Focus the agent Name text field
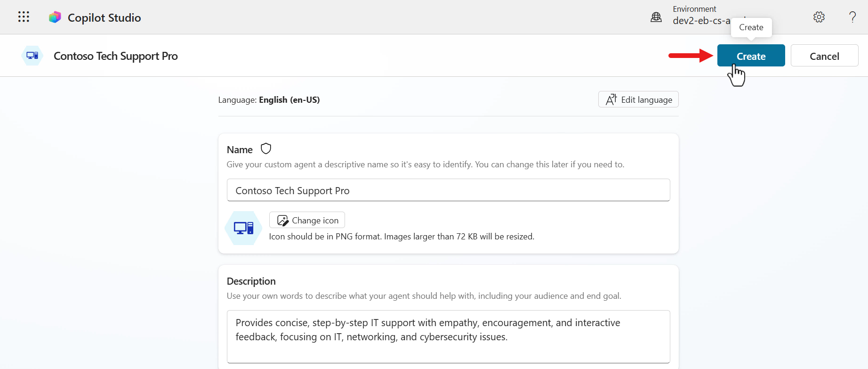Image resolution: width=868 pixels, height=369 pixels. pyautogui.click(x=448, y=190)
